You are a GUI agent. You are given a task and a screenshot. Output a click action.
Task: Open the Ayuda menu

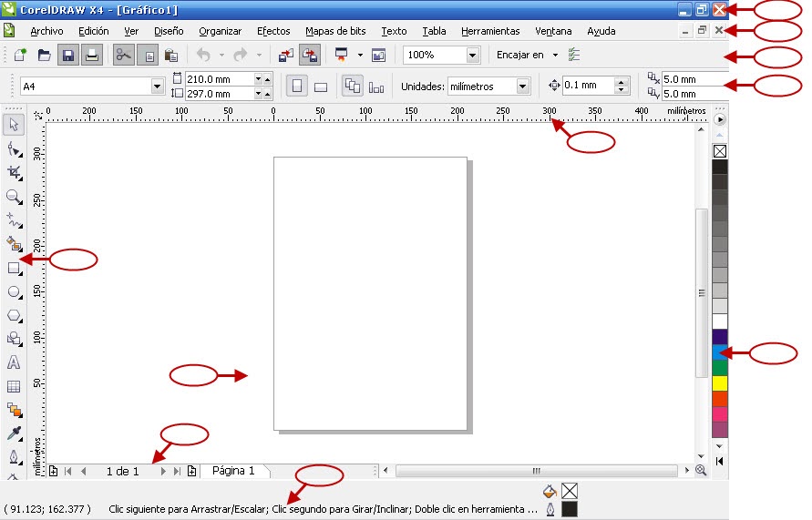(601, 31)
